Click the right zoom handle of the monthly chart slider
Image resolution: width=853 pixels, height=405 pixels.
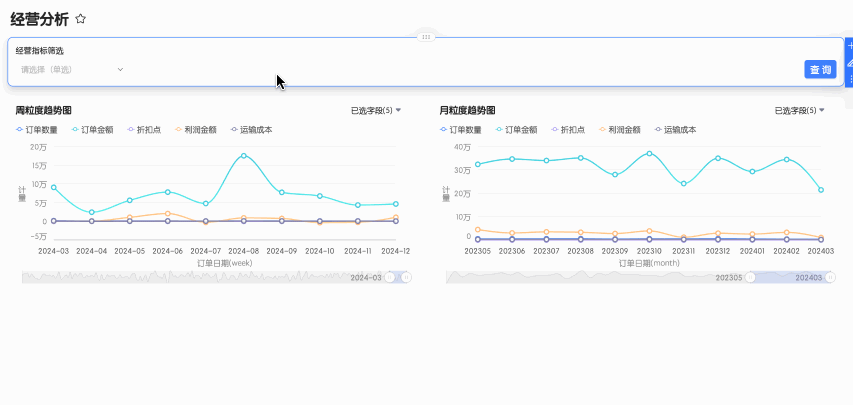830,278
